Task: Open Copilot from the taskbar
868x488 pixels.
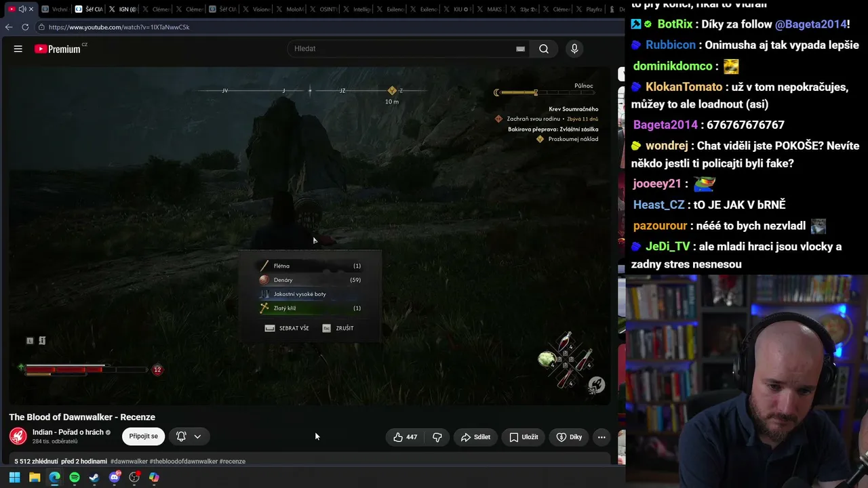Action: point(154,477)
